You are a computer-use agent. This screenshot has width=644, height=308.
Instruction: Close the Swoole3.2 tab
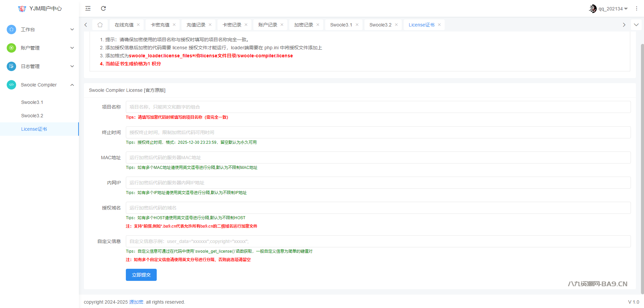[396, 25]
